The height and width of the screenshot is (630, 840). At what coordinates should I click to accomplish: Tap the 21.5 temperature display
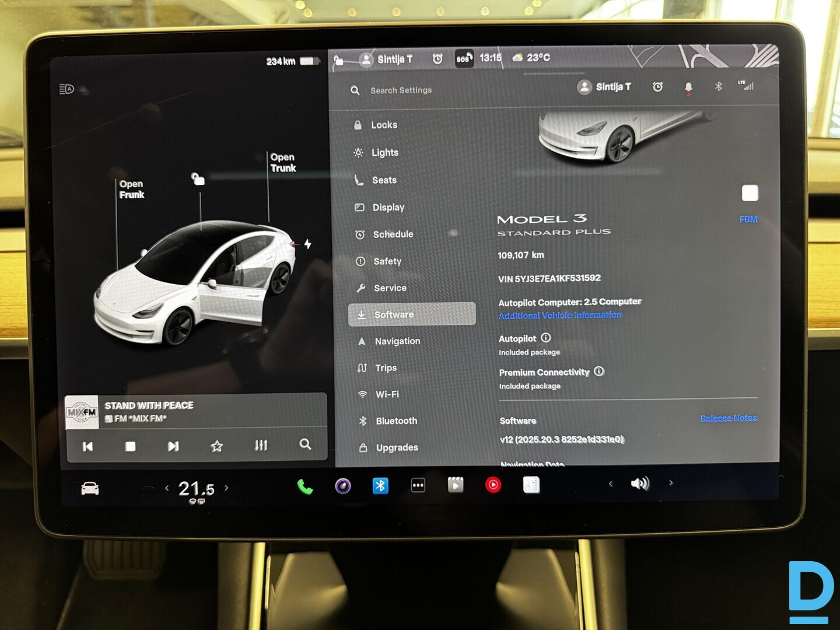[196, 489]
